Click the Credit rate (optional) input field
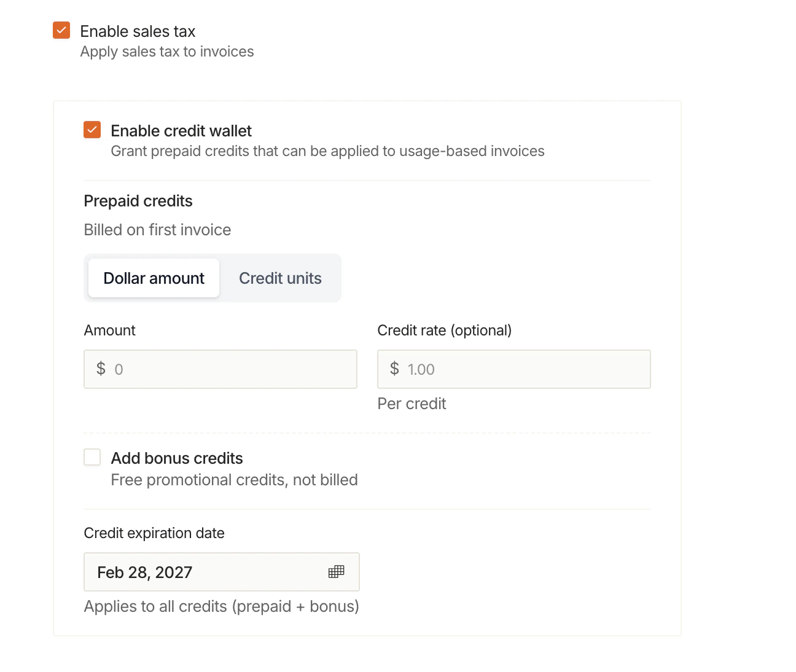This screenshot has height=672, width=796. point(514,369)
